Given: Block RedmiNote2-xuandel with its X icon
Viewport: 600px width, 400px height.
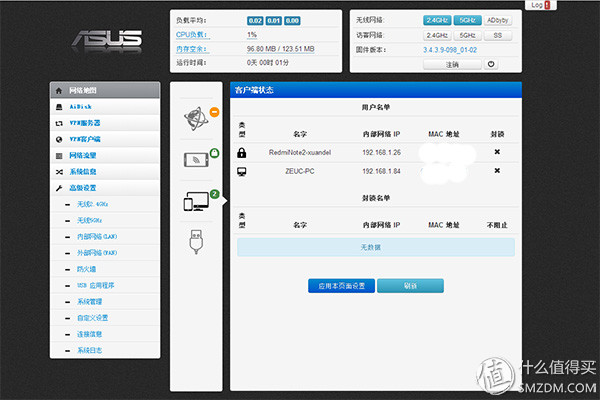Looking at the screenshot, I should (497, 152).
